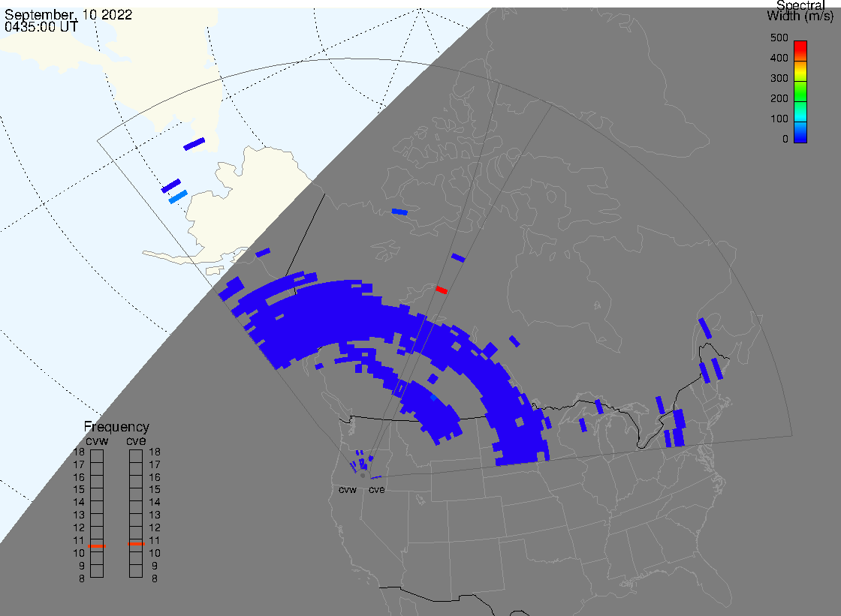Click the gray radar site dot above the station labels
The height and width of the screenshot is (616, 841).
point(363,476)
